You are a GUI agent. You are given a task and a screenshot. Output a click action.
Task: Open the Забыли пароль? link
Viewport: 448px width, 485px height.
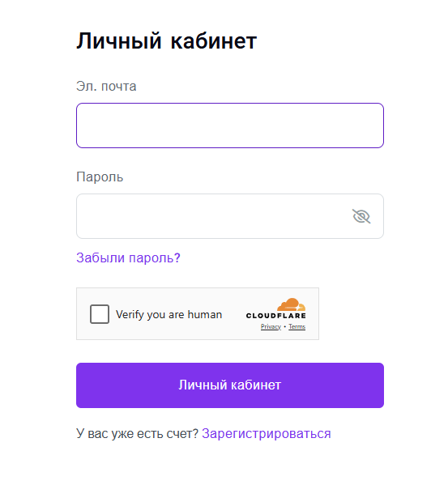coord(128,257)
